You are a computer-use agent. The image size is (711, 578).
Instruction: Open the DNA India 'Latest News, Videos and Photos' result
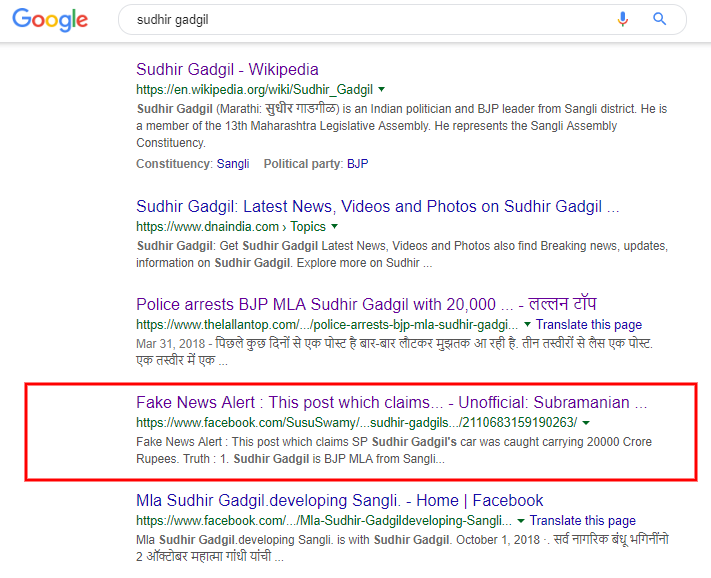pyautogui.click(x=377, y=206)
